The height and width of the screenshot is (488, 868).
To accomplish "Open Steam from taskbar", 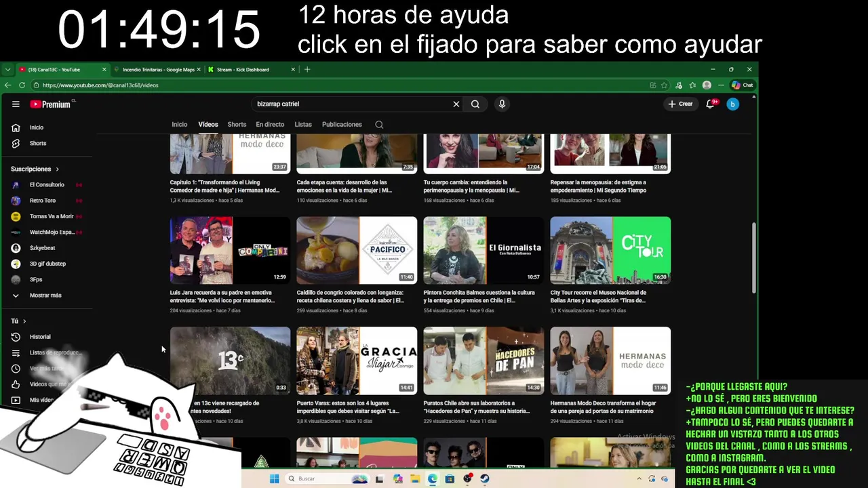I will click(x=485, y=479).
